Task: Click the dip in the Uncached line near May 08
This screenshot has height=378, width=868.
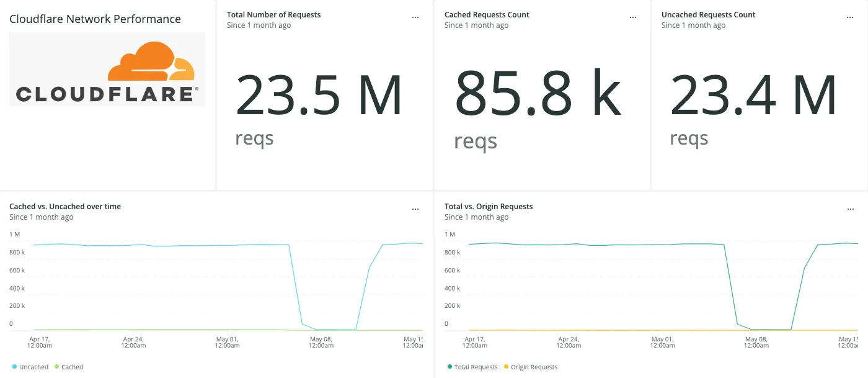Action: (x=320, y=325)
